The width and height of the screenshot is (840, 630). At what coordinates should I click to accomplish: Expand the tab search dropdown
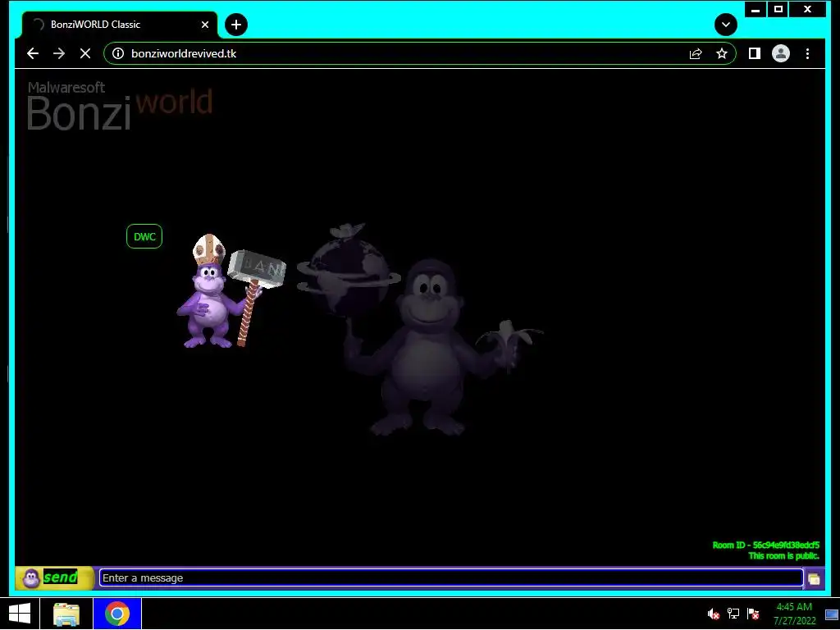[x=726, y=25]
